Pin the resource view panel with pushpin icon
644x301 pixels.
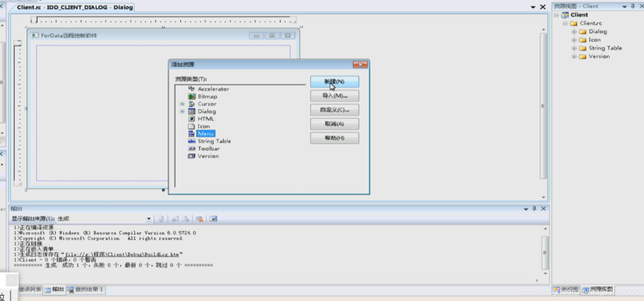633,6
